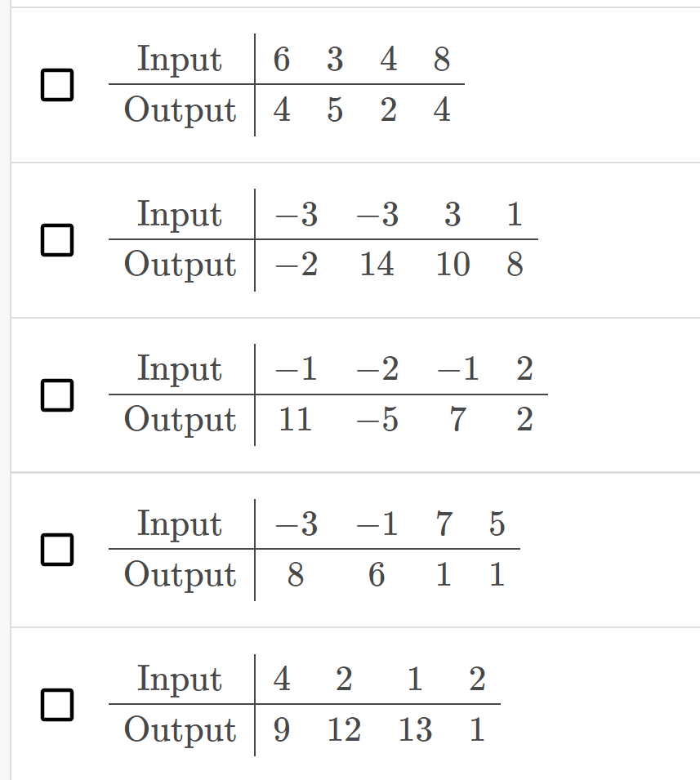Click the Output label of the bottom table
This screenshot has height=780, width=700.
[180, 730]
